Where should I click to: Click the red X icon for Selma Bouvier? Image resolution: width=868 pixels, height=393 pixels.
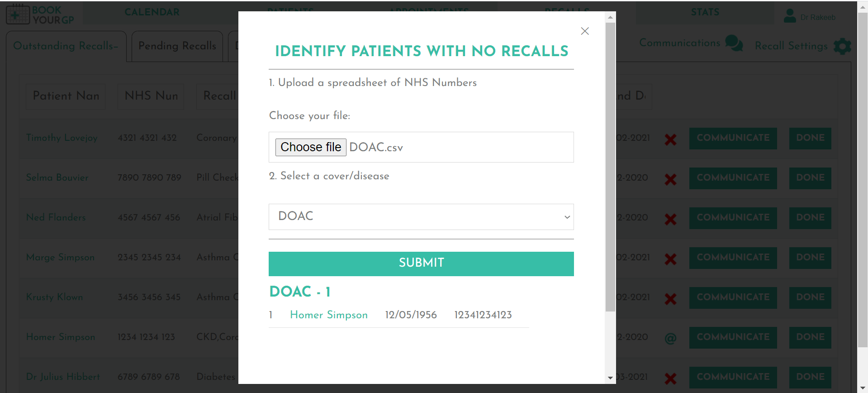coord(670,179)
